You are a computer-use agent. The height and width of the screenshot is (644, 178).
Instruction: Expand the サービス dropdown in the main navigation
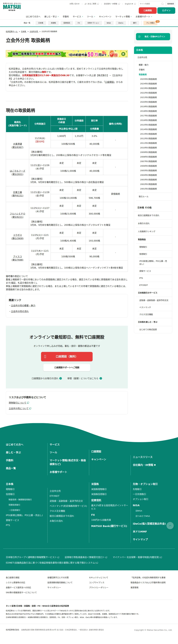[78, 17]
